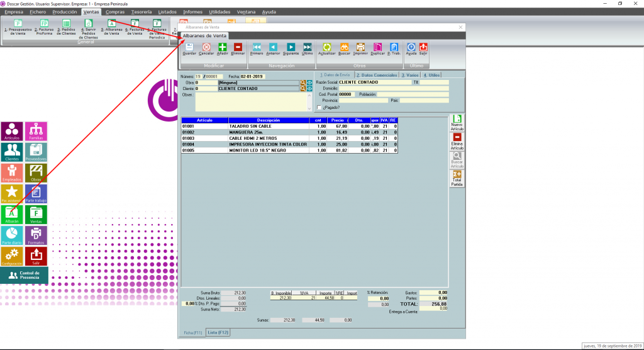644x350 pixels.
Task: Open Facturas ProForma in ribbon
Action: pyautogui.click(x=44, y=28)
